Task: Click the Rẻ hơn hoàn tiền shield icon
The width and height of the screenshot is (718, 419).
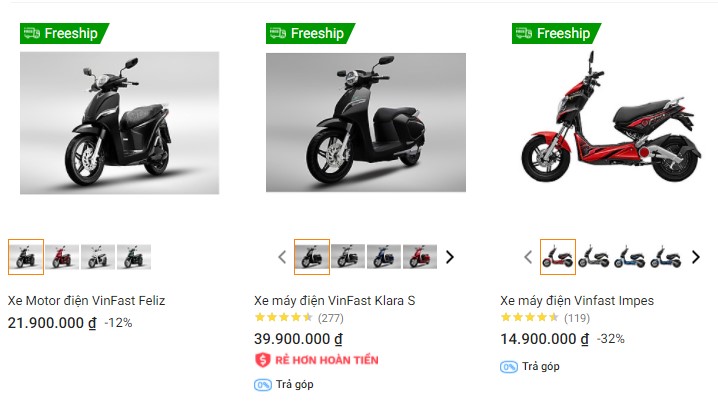Action: [263, 360]
